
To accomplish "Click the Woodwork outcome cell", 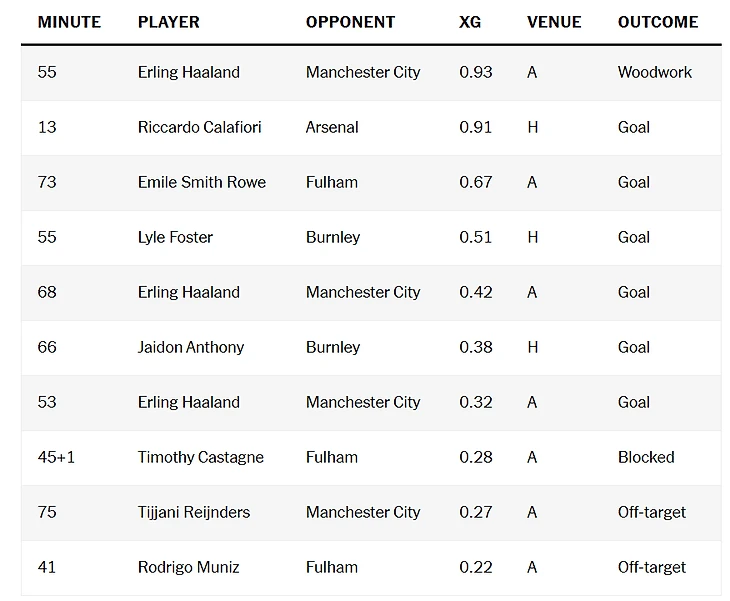I will tap(655, 72).
